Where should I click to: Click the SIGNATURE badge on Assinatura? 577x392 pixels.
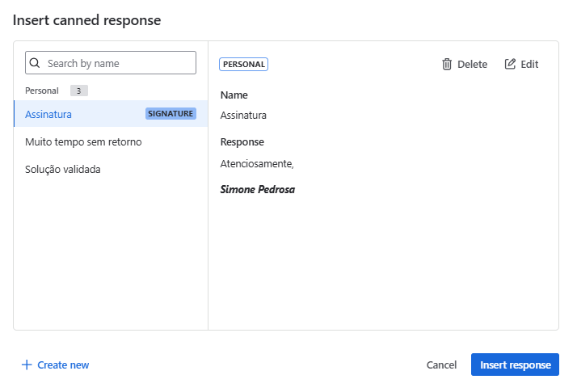171,114
